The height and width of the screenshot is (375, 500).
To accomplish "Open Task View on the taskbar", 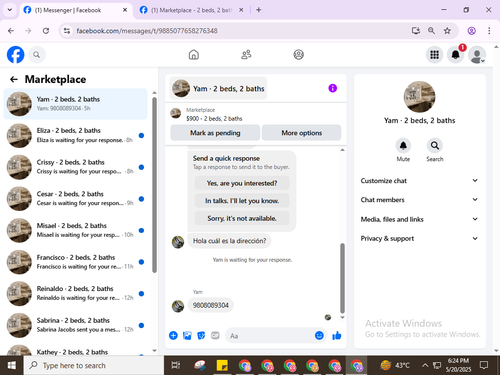I will point(176,365).
